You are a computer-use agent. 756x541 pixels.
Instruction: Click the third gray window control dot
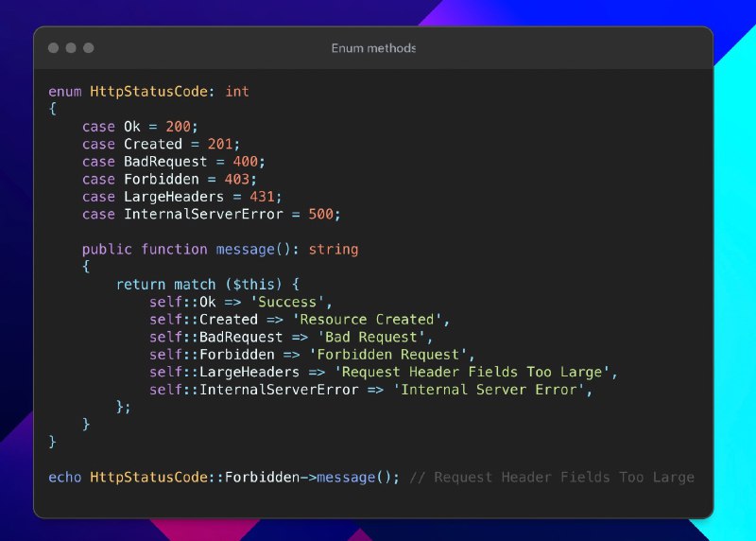point(88,48)
